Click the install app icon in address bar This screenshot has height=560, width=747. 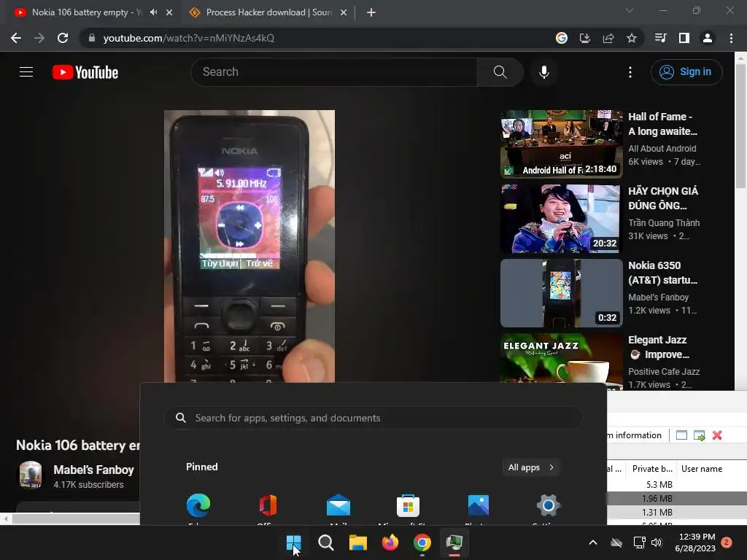585,38
